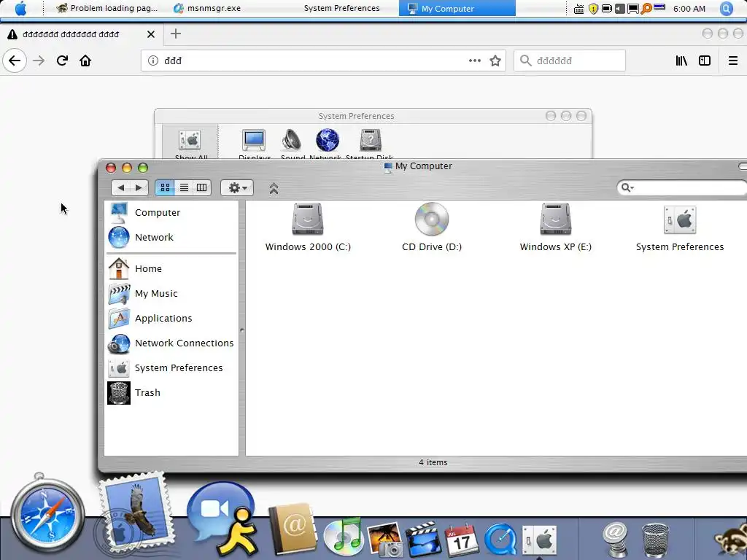Navigate back in My Computer window
This screenshot has height=560, width=747.
(x=120, y=187)
